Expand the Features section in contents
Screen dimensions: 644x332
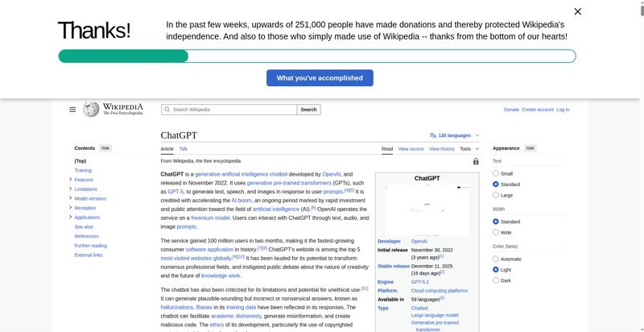71,180
